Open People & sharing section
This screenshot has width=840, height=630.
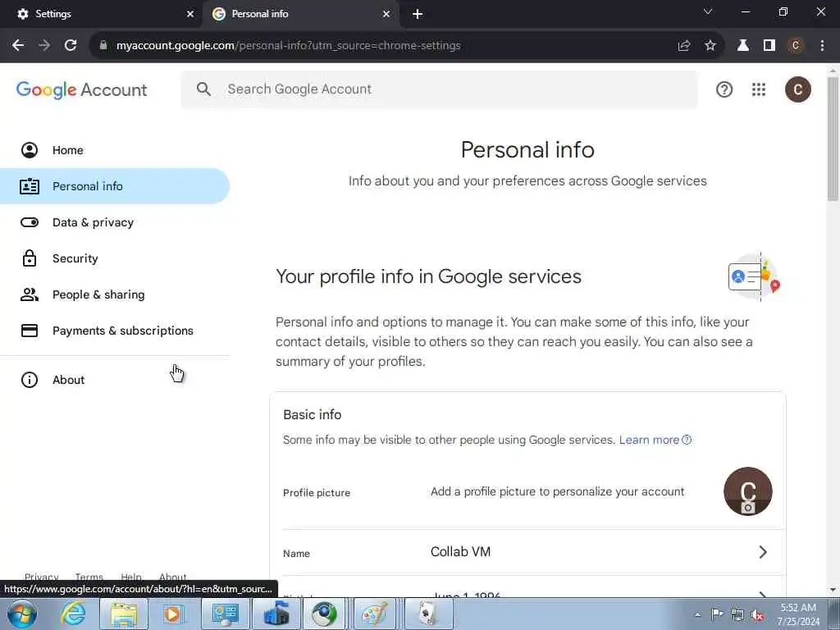coord(115,294)
